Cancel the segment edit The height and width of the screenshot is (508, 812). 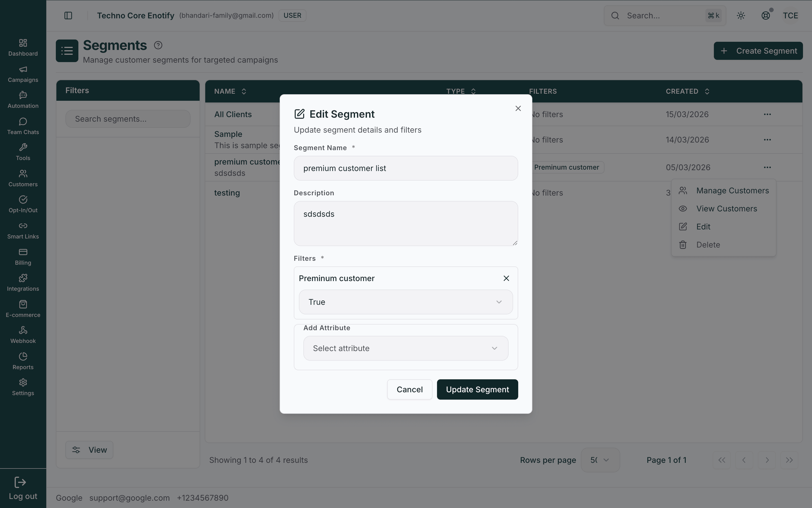[409, 389]
